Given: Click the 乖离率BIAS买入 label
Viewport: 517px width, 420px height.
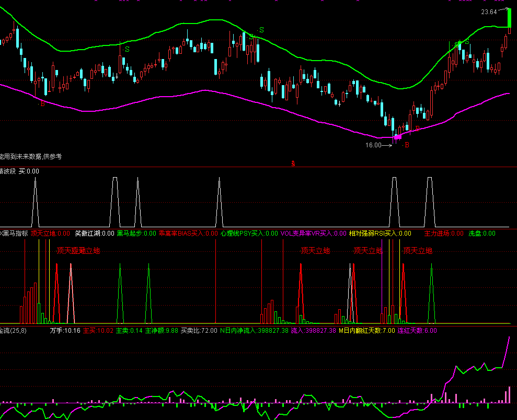Looking at the screenshot, I should pos(188,234).
